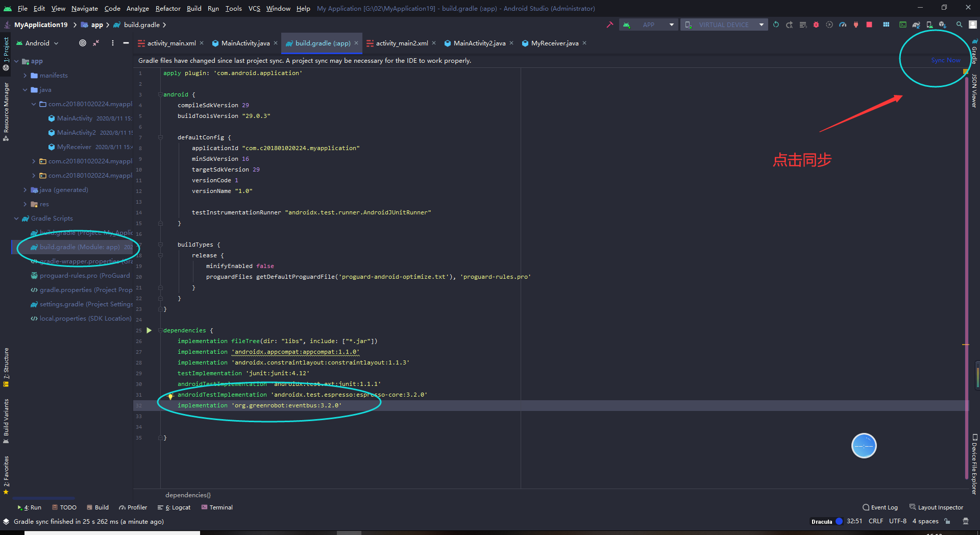Open the Analyze menu

click(x=137, y=8)
